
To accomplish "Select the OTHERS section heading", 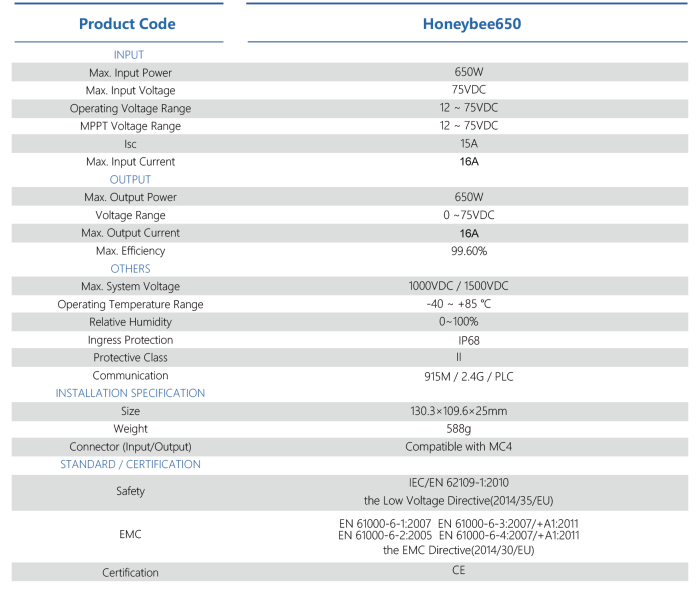I will [130, 269].
